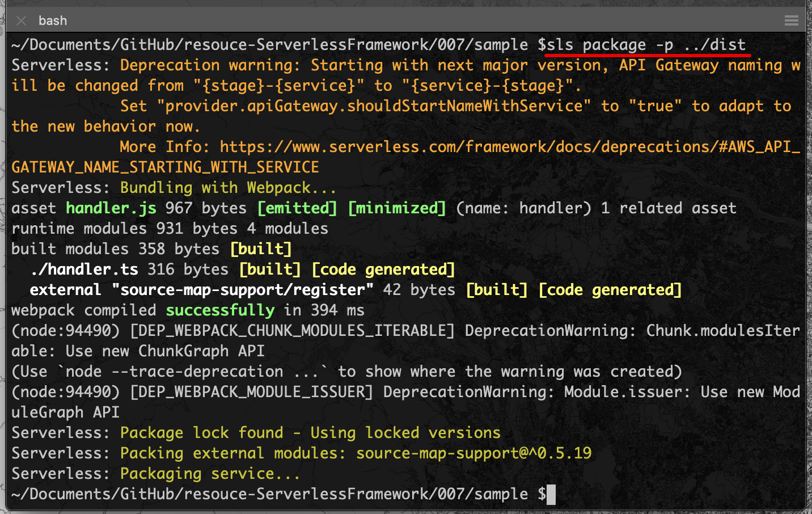The height and width of the screenshot is (514, 812).
Task: Click the cursor at the bottom prompt
Action: click(551, 494)
